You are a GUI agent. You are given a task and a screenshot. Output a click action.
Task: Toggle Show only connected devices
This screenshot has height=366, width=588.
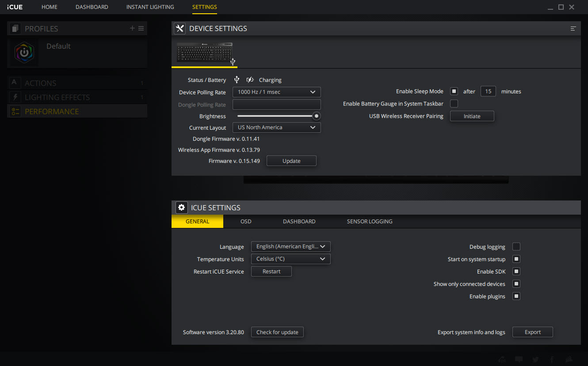click(x=516, y=284)
